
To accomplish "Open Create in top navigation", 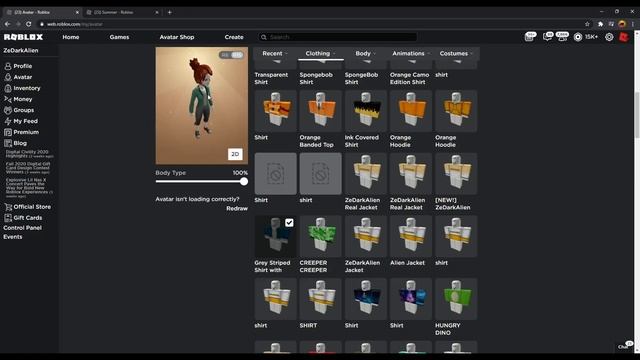I will pyautogui.click(x=234, y=37).
